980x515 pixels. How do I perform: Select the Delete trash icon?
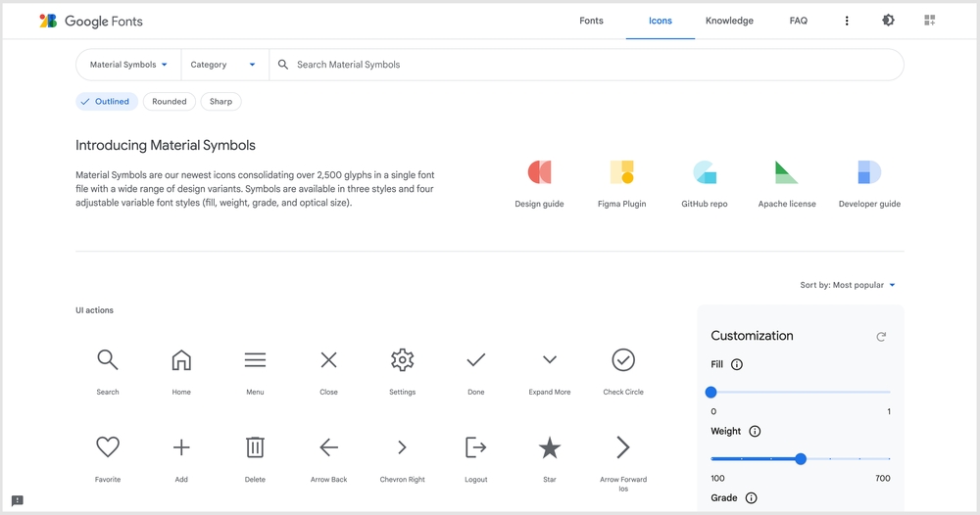255,447
